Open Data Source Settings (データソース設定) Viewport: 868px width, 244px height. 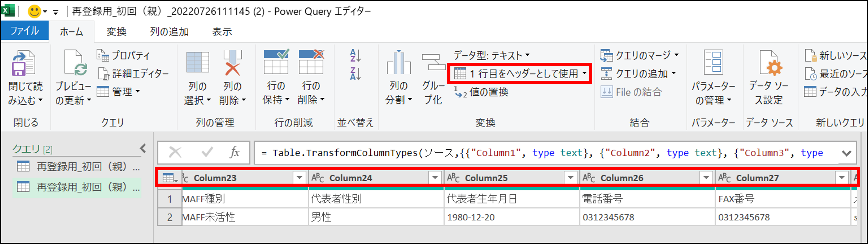tap(769, 64)
